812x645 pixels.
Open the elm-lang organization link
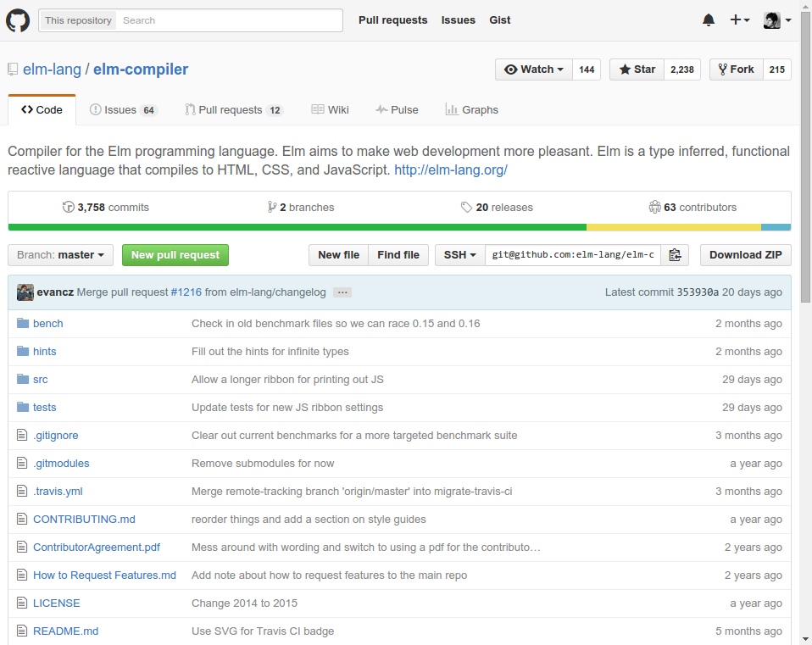tap(52, 70)
